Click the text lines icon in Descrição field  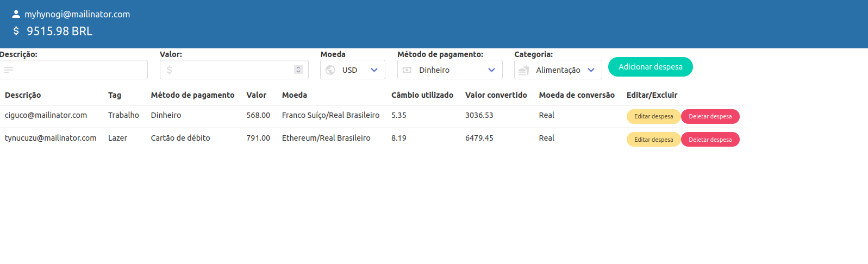coord(9,70)
